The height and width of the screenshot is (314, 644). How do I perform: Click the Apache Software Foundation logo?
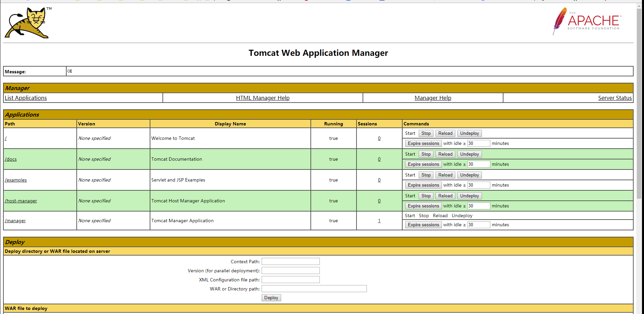[587, 22]
